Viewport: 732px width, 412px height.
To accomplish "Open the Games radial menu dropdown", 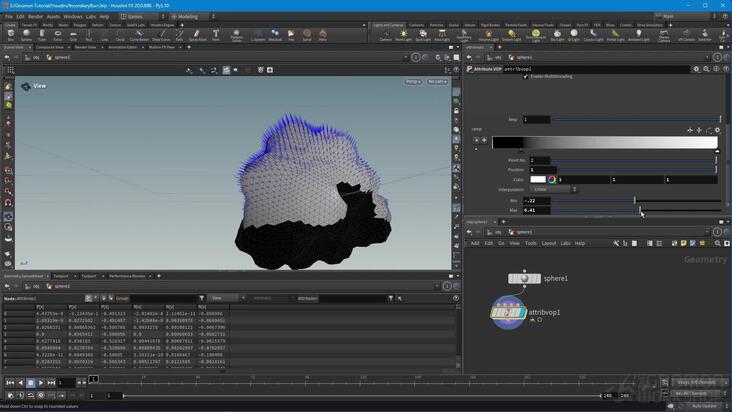I will [x=141, y=16].
